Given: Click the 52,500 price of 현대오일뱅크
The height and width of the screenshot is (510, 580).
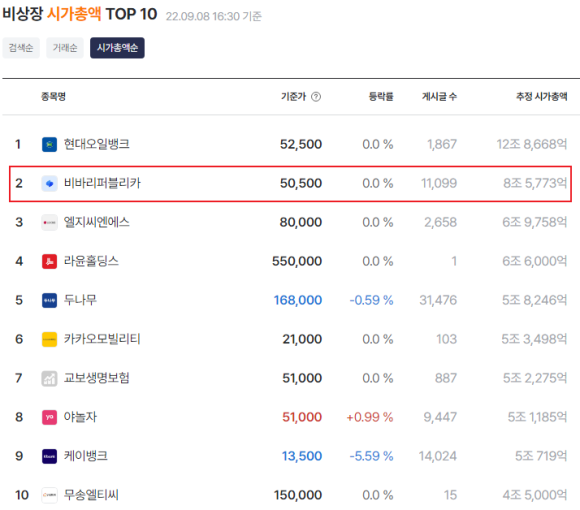Looking at the screenshot, I should (x=301, y=144).
